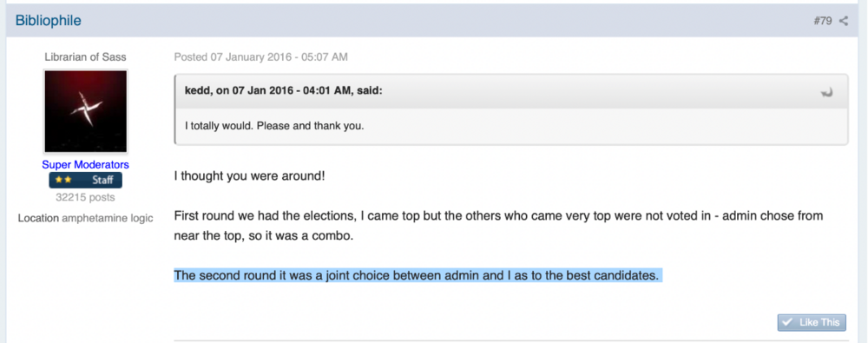The height and width of the screenshot is (343, 868).
Task: Open the Bibliophile profile link
Action: tap(48, 21)
